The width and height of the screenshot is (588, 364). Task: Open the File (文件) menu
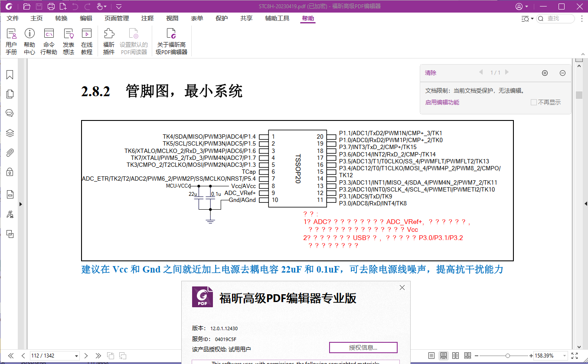pyautogui.click(x=13, y=19)
